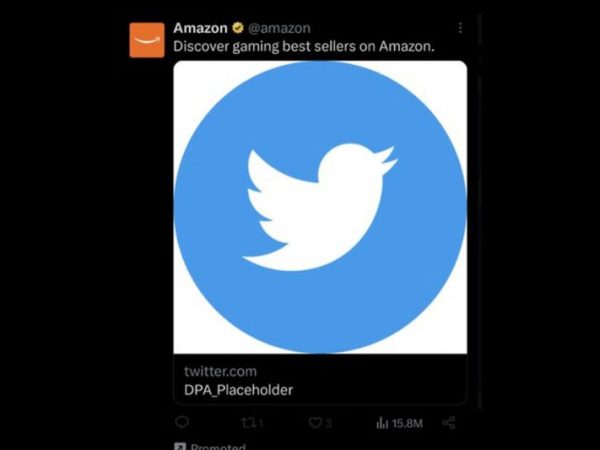Open the DPA_Placeholder card title
The image size is (600, 450).
coord(238,390)
